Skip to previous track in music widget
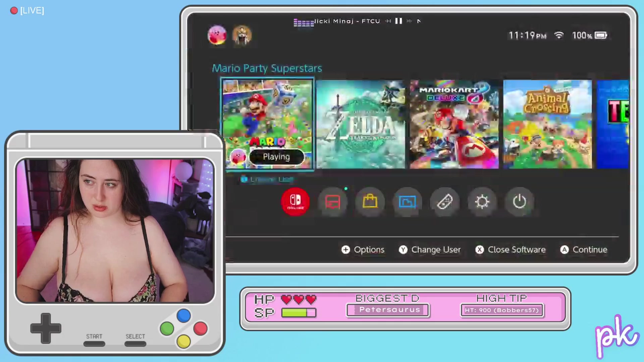Screen dimensions: 644x362 click(388, 21)
